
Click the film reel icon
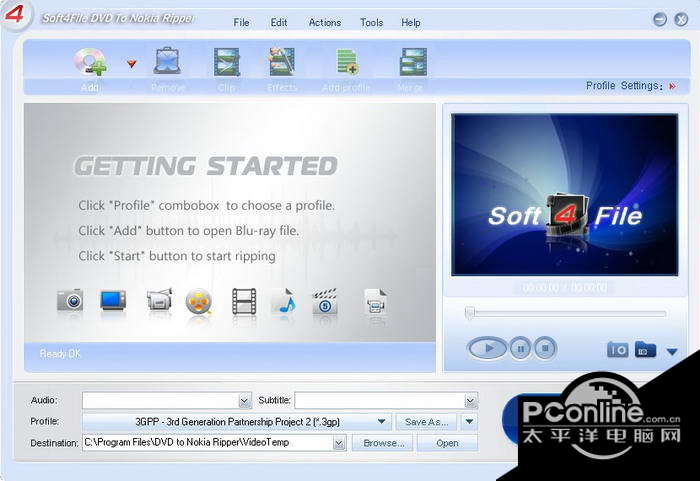[199, 301]
